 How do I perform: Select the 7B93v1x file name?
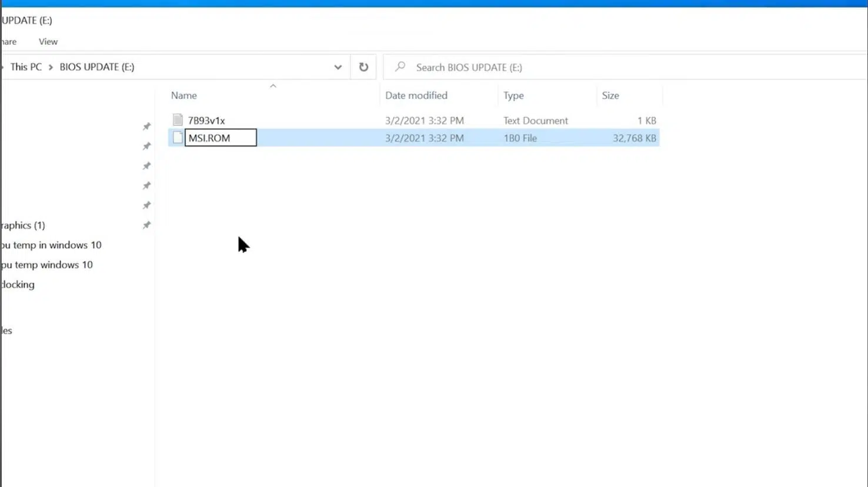click(x=206, y=121)
